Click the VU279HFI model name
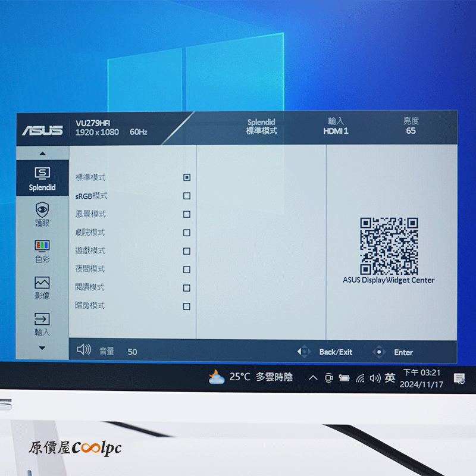476x476 pixels. (x=93, y=123)
